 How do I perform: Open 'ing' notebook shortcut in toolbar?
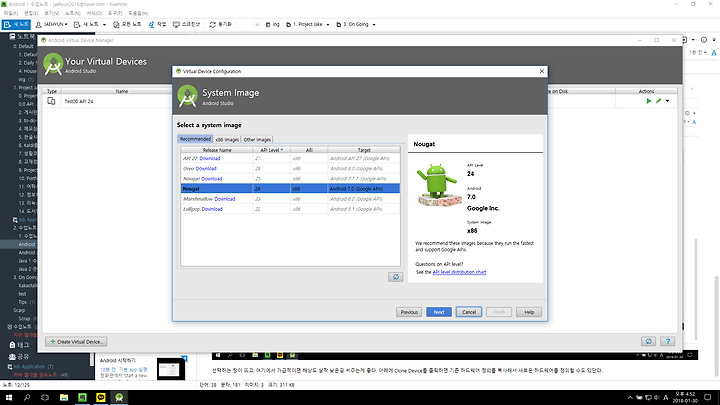[272, 24]
